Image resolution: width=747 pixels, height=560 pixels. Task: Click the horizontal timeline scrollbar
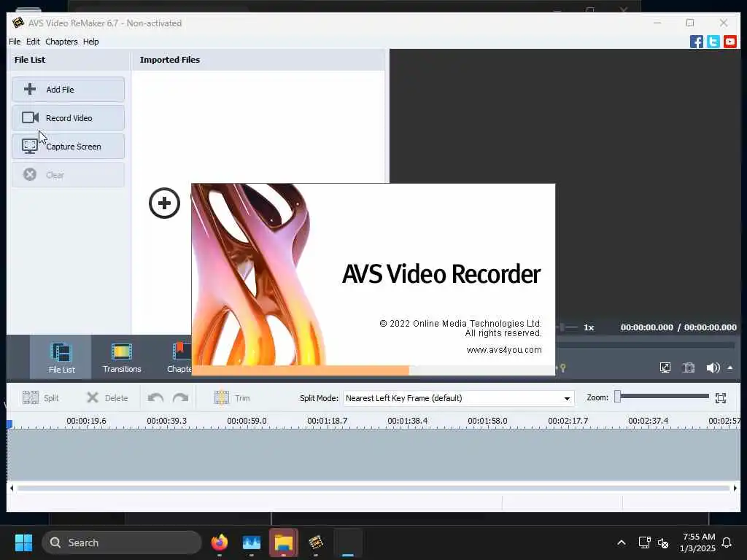click(x=373, y=488)
